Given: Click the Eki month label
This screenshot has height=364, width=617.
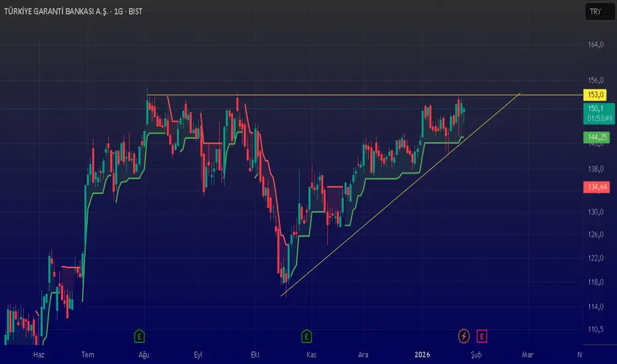Looking at the screenshot, I should click(255, 355).
